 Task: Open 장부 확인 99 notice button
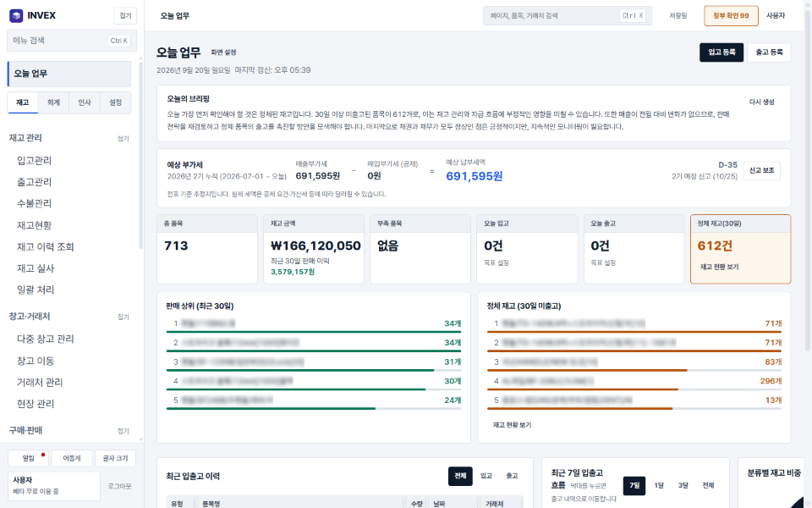tap(731, 16)
